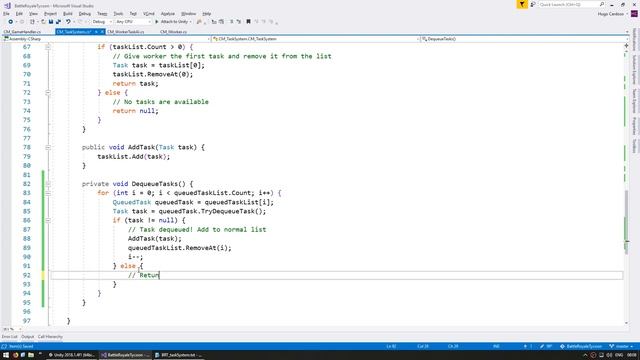
Task: Click the scroll-down arrow of editor scrollbar
Action: pyautogui.click(x=627, y=323)
